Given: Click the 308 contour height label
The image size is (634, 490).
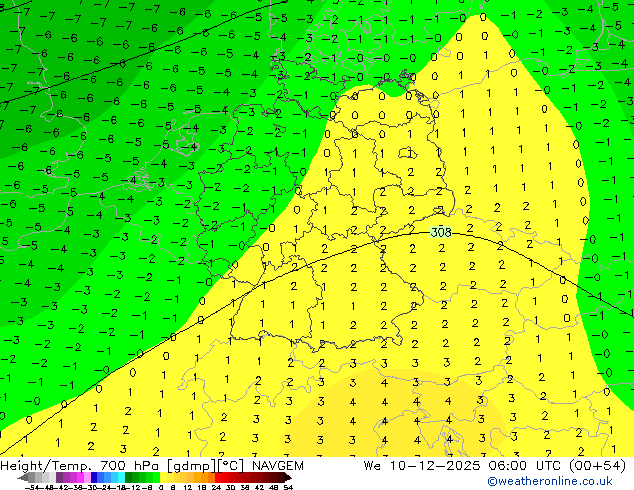Looking at the screenshot, I should click(x=441, y=232).
